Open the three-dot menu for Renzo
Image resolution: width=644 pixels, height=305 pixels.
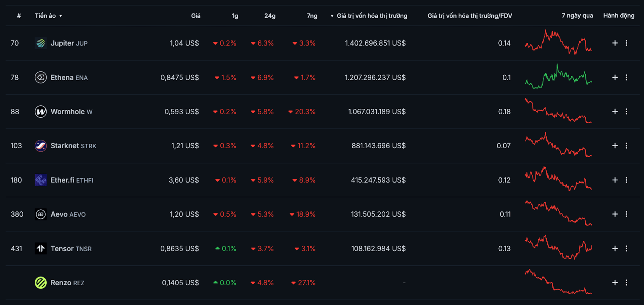point(626,283)
